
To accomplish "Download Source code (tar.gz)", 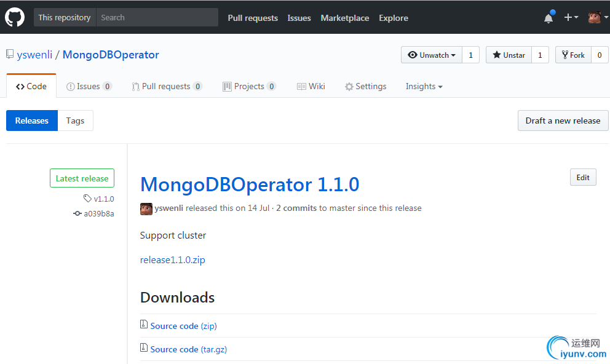I will pos(189,349).
